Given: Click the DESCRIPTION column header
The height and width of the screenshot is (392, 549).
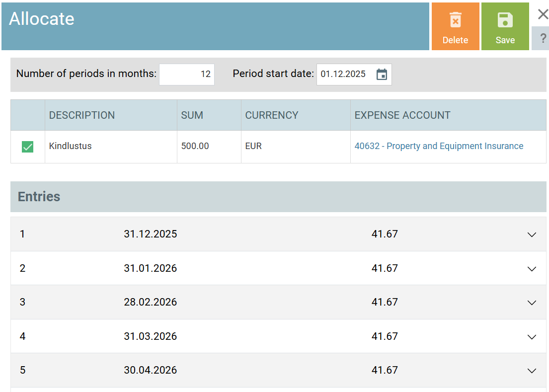Looking at the screenshot, I should click(x=82, y=115).
